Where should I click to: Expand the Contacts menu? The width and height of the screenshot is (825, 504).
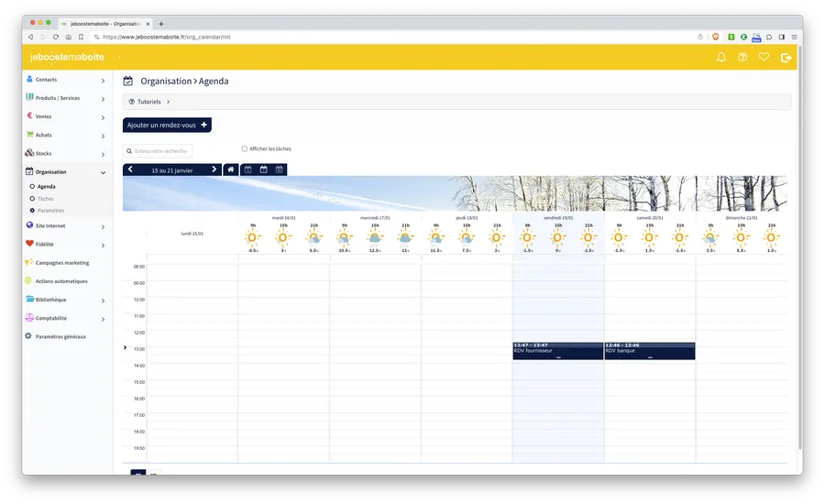click(66, 80)
